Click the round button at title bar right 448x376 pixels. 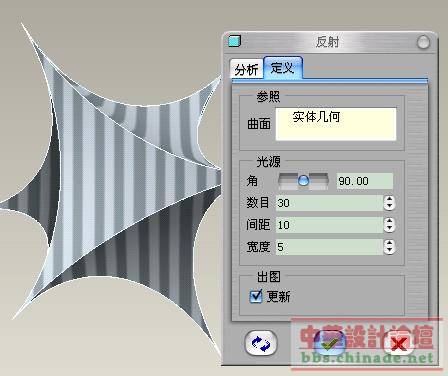423,42
